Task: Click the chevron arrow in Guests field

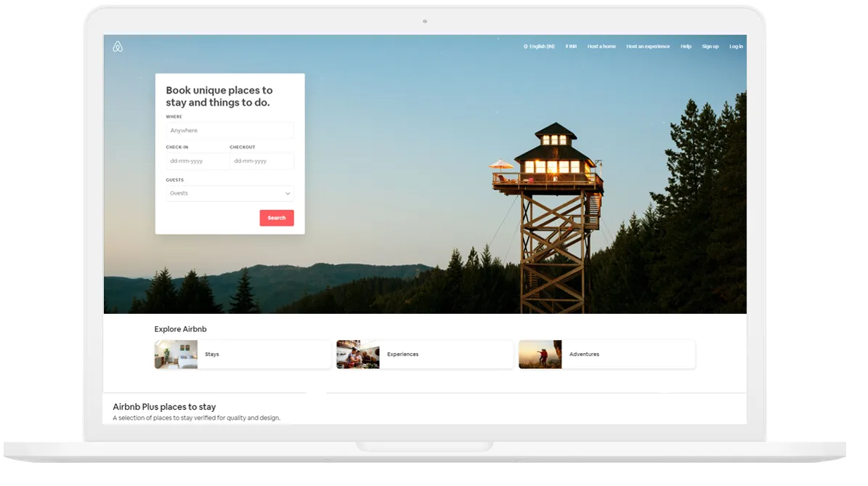Action: (x=288, y=194)
